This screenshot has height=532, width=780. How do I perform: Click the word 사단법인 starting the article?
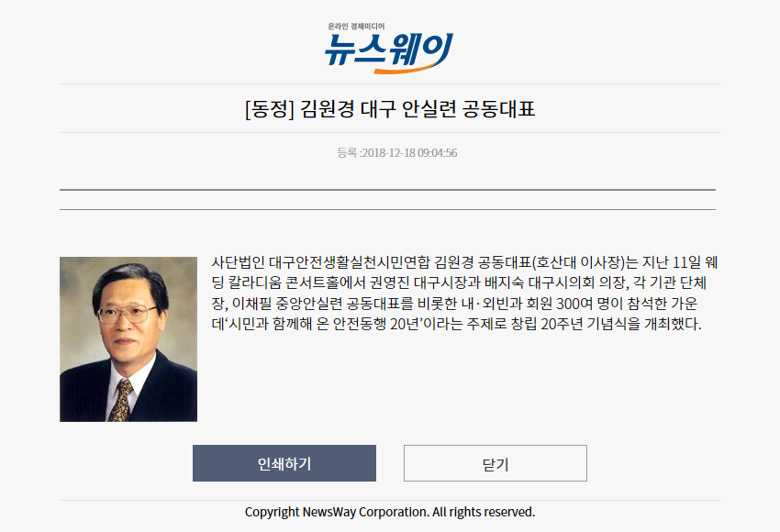pos(238,262)
